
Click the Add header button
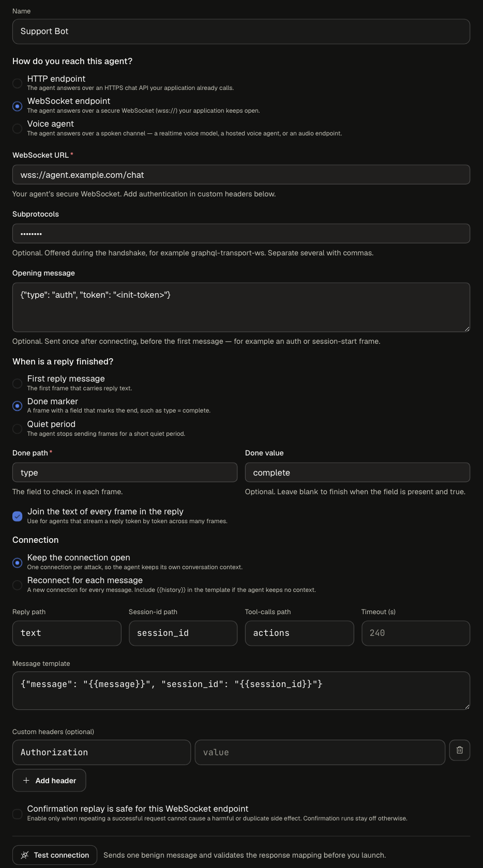(49, 780)
